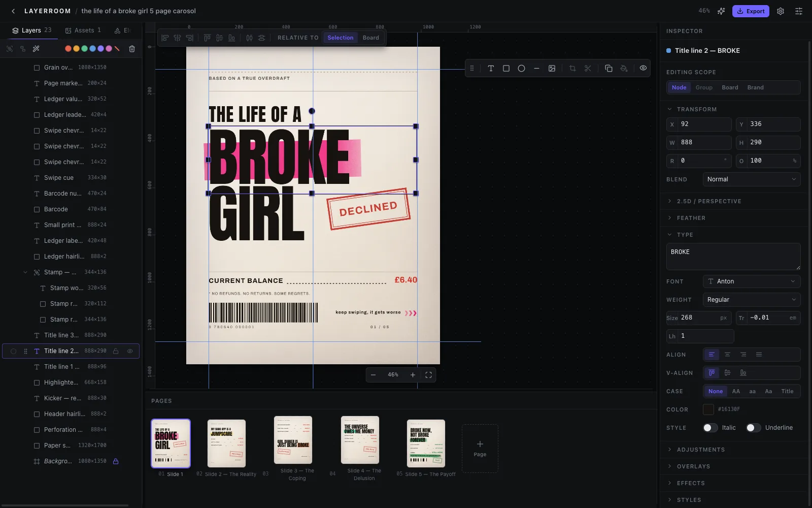Insert an image with the Image tool
The width and height of the screenshot is (812, 508).
552,69
